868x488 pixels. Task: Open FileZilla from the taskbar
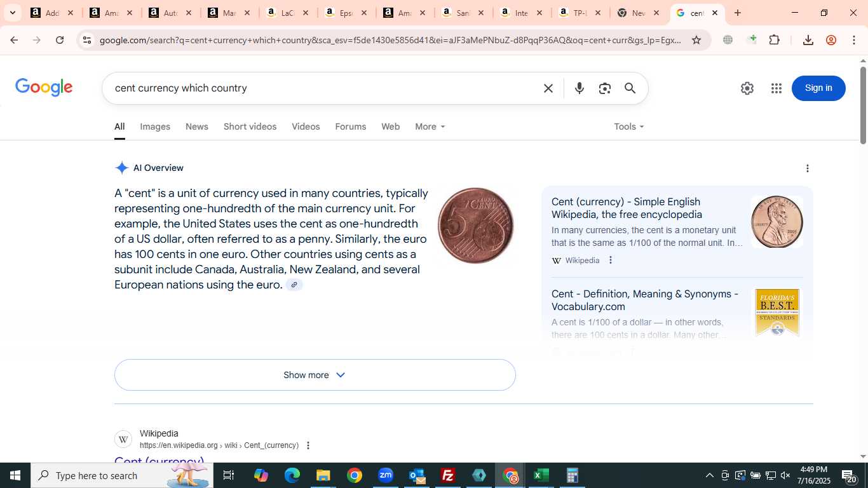click(x=448, y=475)
